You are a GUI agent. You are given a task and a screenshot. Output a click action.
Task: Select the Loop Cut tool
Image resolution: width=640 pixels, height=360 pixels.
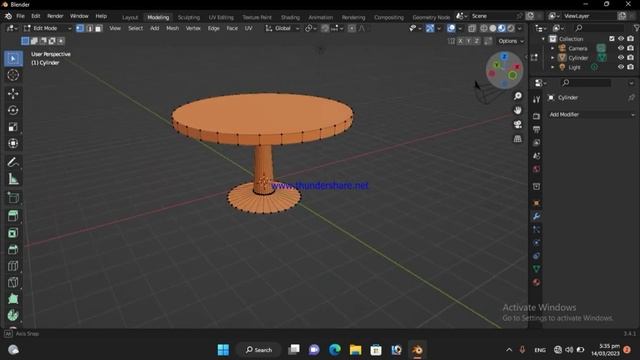pyautogui.click(x=13, y=266)
